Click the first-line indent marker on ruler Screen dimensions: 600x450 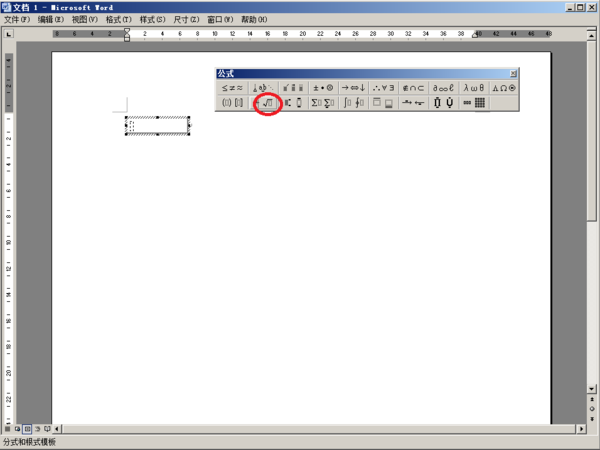[127, 31]
